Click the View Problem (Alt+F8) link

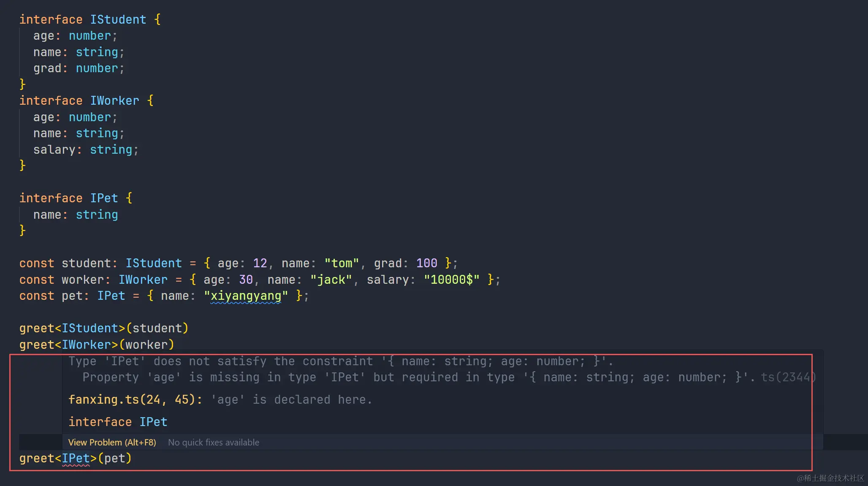click(x=112, y=442)
